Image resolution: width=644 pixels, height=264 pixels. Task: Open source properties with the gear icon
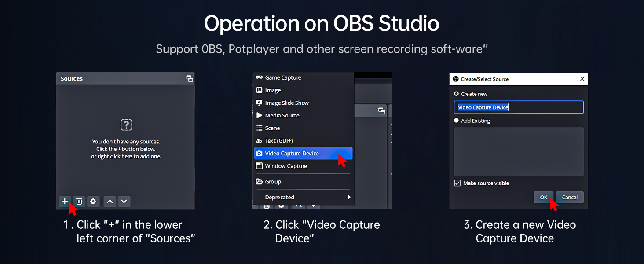tap(93, 201)
